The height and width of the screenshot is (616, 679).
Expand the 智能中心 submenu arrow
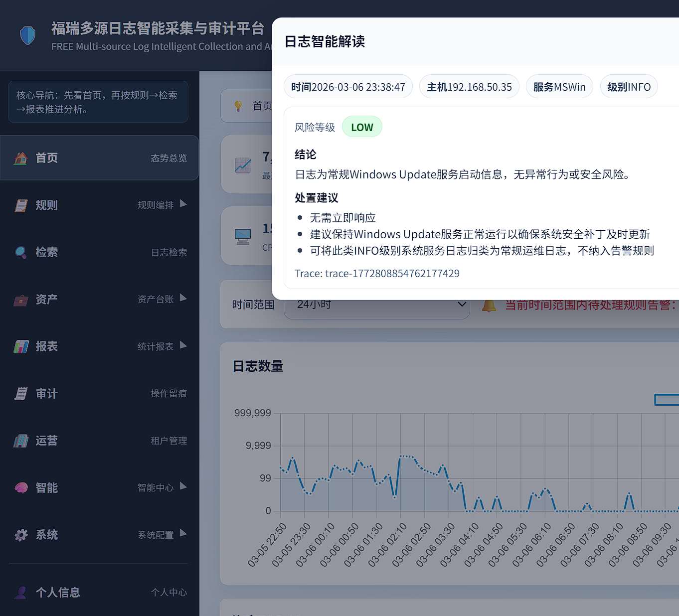tap(183, 486)
